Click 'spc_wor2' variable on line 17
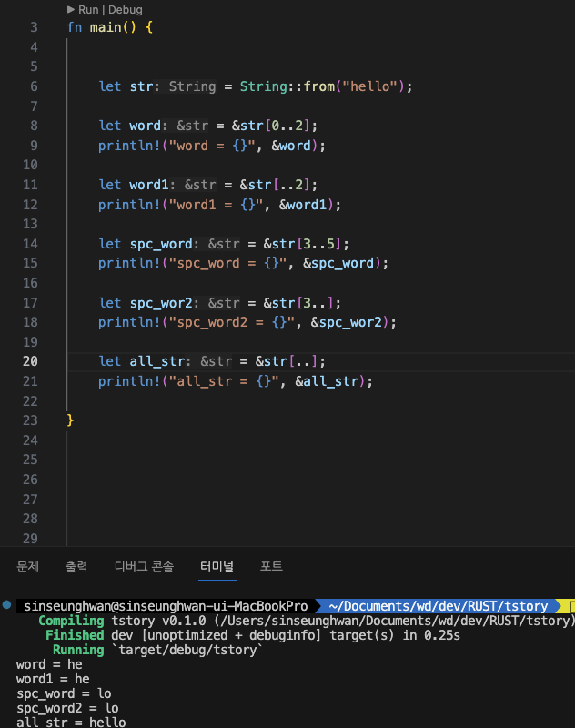Screen dimensions: 575x728 point(161,303)
